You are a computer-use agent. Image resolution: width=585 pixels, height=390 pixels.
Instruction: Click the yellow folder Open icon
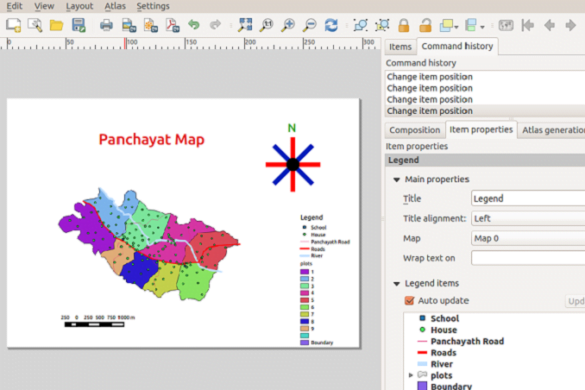click(x=56, y=25)
